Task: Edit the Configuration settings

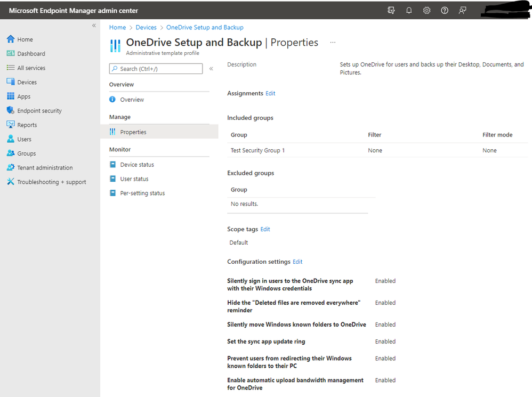Action: (297, 262)
